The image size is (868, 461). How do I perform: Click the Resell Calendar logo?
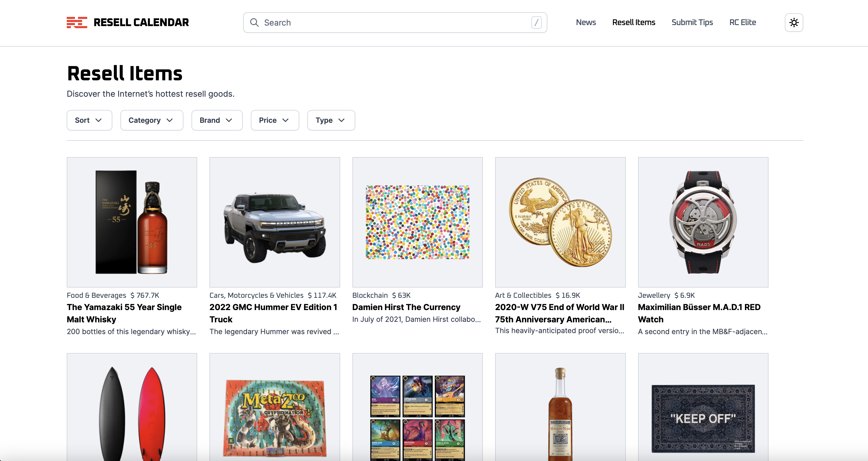[x=128, y=22]
